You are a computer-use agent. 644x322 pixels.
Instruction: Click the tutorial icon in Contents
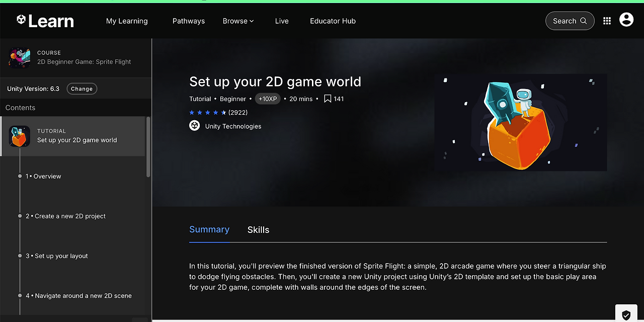[x=20, y=136]
